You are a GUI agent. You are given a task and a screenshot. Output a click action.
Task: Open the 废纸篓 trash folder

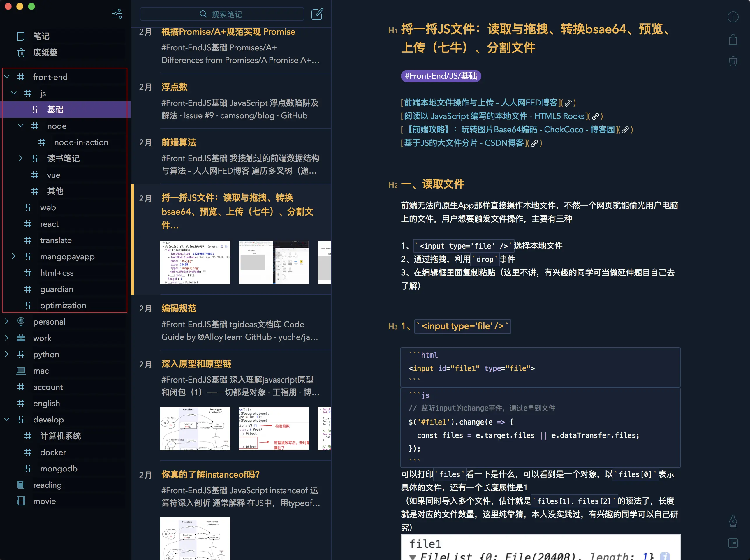(45, 52)
